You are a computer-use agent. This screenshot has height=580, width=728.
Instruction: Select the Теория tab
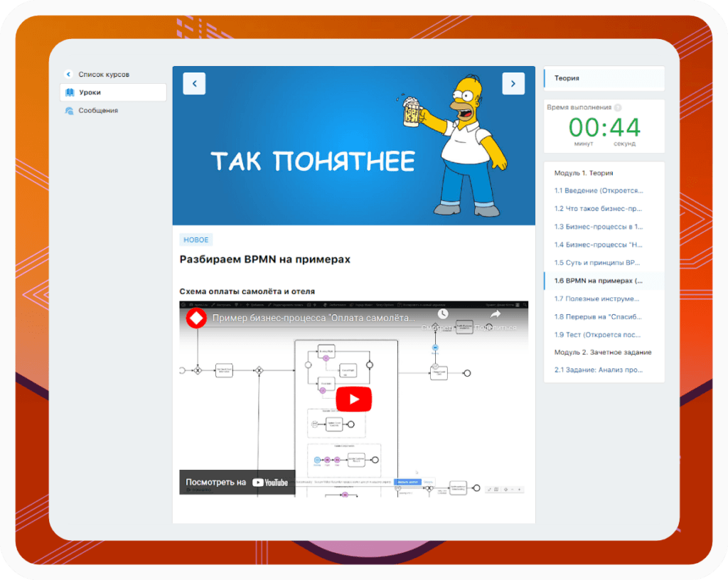[604, 78]
